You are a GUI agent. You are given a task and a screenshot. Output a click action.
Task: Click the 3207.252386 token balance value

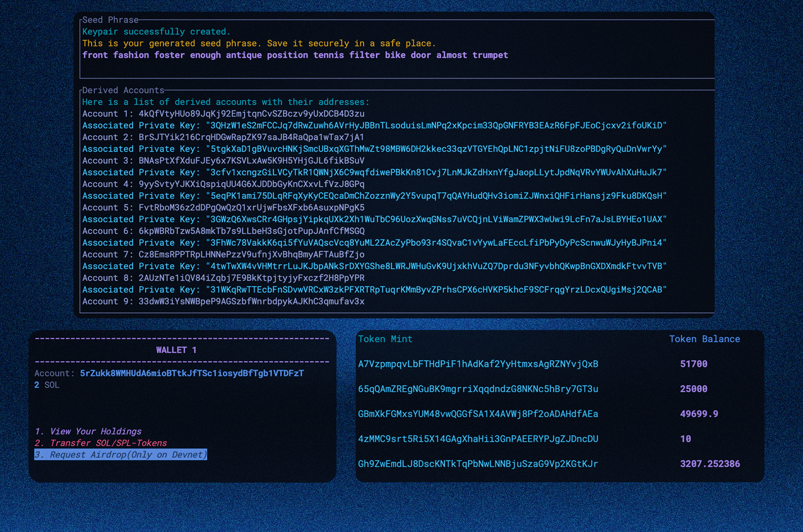tap(709, 464)
